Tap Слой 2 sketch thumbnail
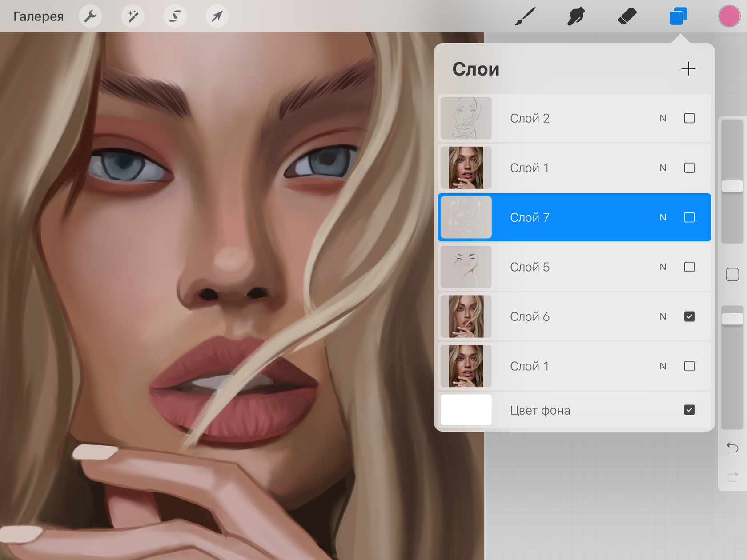 point(466,118)
